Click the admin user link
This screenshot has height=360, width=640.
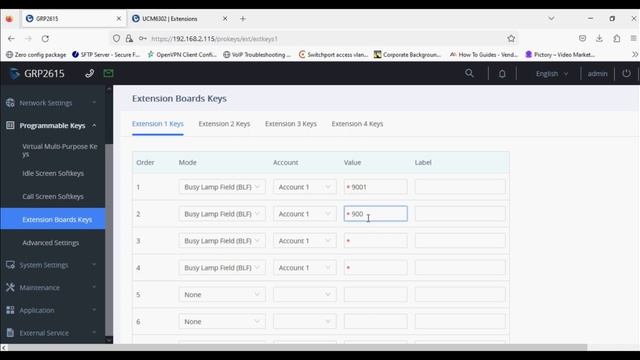598,74
